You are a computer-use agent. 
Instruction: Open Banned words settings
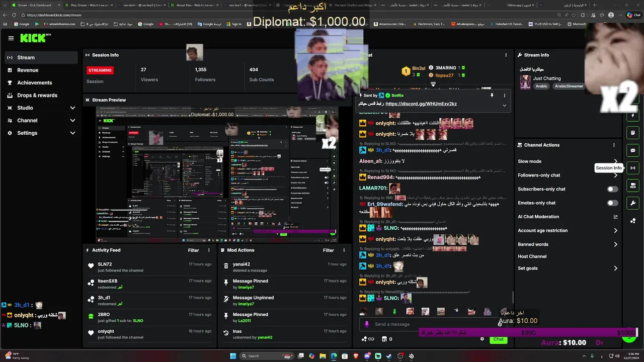click(x=567, y=244)
